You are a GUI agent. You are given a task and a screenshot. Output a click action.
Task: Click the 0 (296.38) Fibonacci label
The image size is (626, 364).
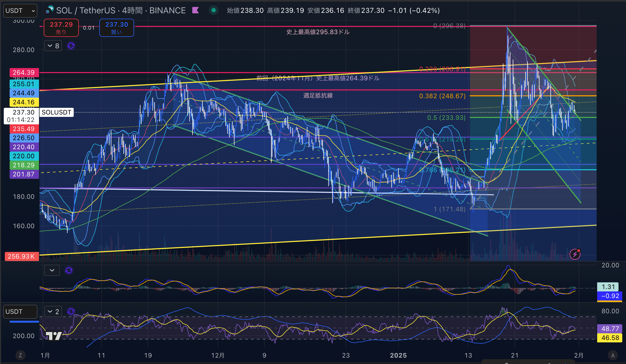click(449, 26)
